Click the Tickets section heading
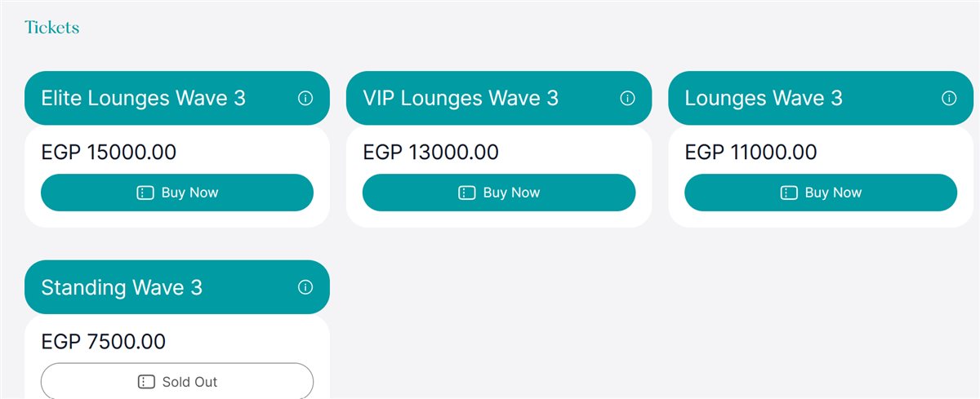Image resolution: width=980 pixels, height=399 pixels. [51, 27]
